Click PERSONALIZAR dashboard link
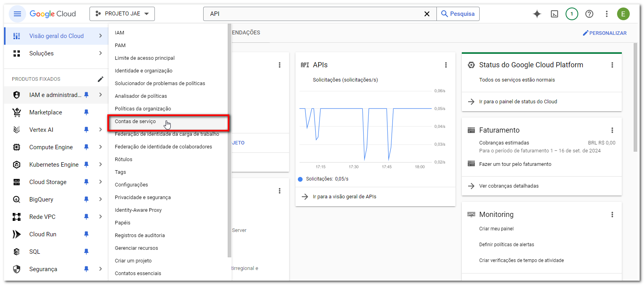 tap(605, 33)
